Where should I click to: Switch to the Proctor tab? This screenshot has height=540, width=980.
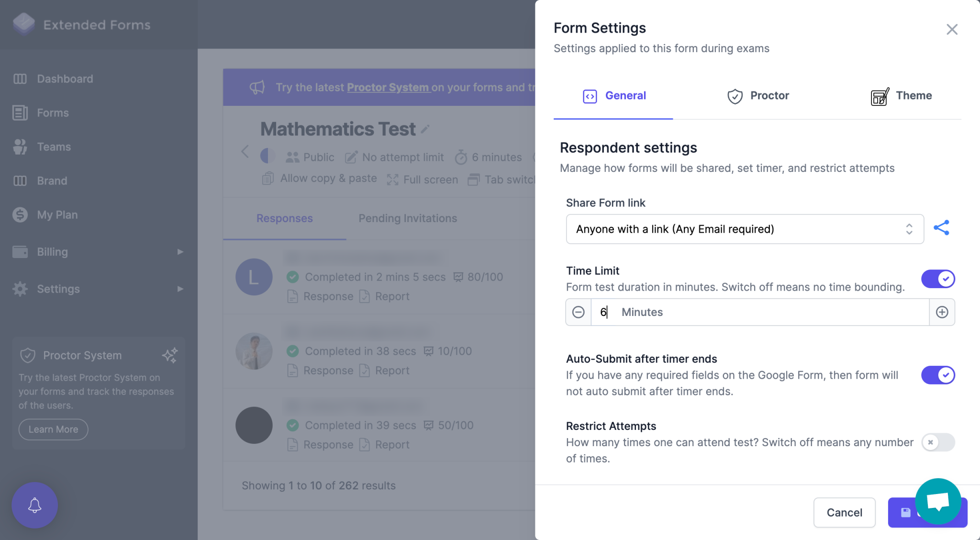(757, 96)
